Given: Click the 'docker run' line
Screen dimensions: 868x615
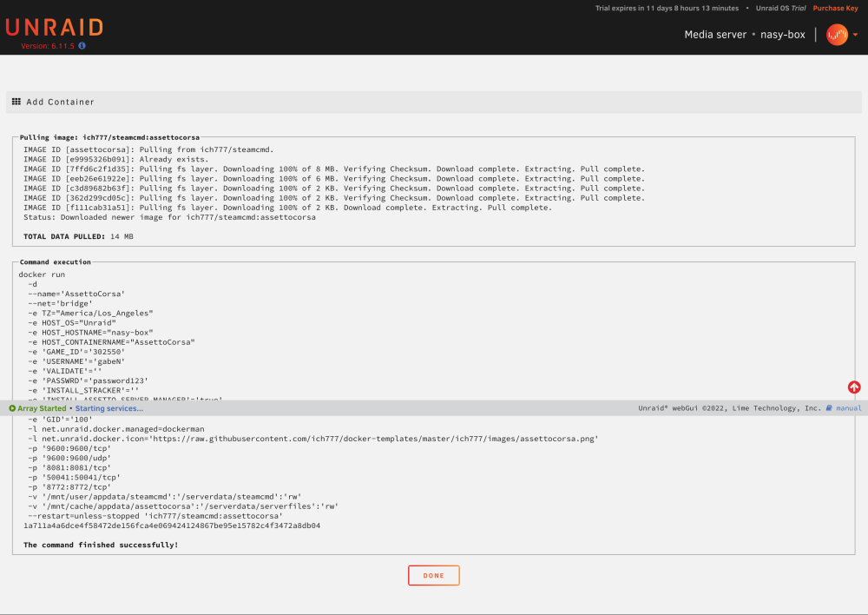Looking at the screenshot, I should click(x=42, y=274).
